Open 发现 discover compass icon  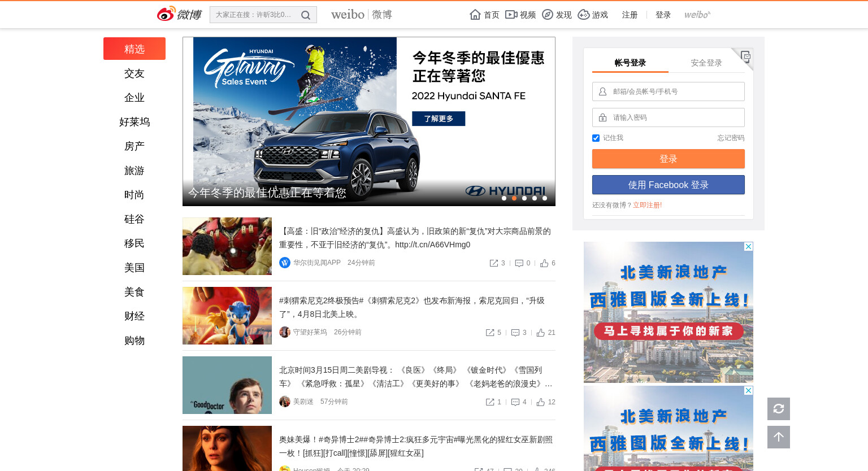[548, 15]
